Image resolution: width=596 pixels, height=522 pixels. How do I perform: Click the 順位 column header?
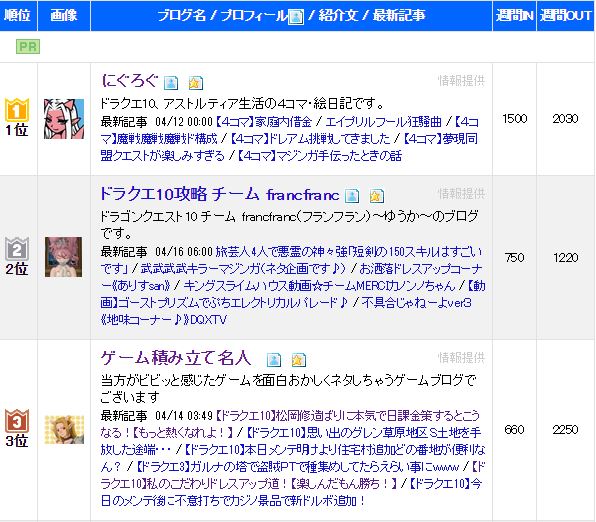(x=17, y=16)
